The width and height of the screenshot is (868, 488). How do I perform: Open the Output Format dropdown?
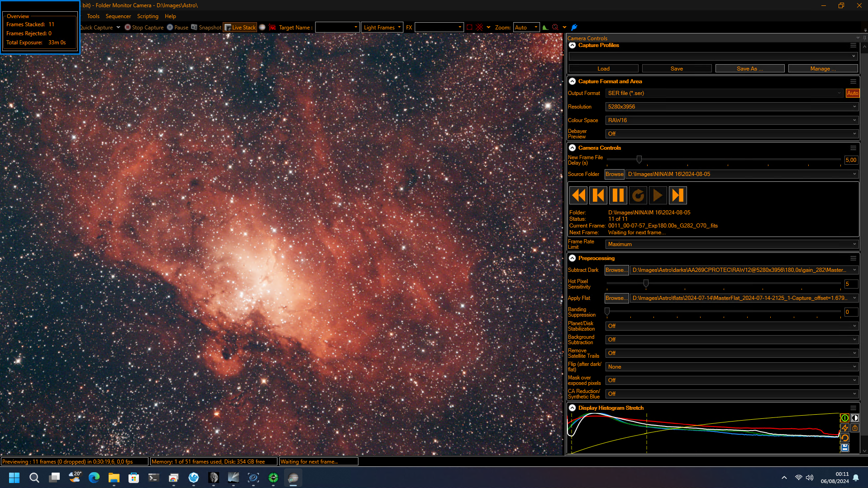tap(724, 93)
